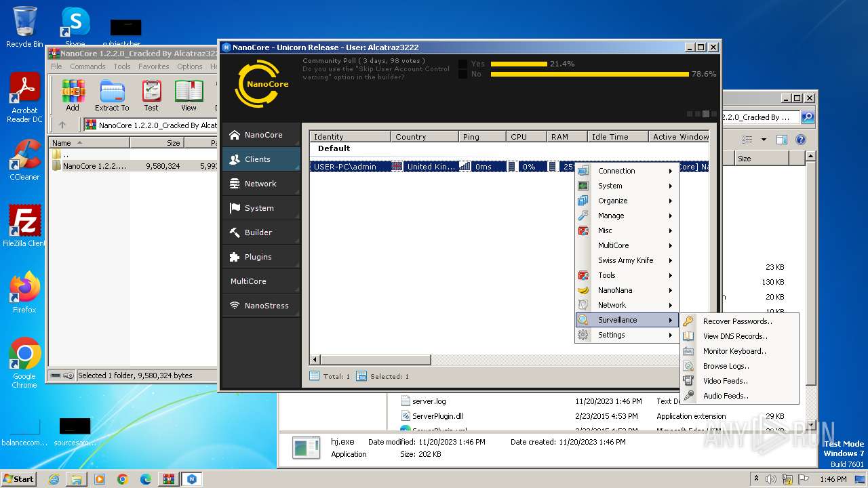The image size is (868, 488).
Task: Choose Browse Logs in the submenu
Action: 739,366
